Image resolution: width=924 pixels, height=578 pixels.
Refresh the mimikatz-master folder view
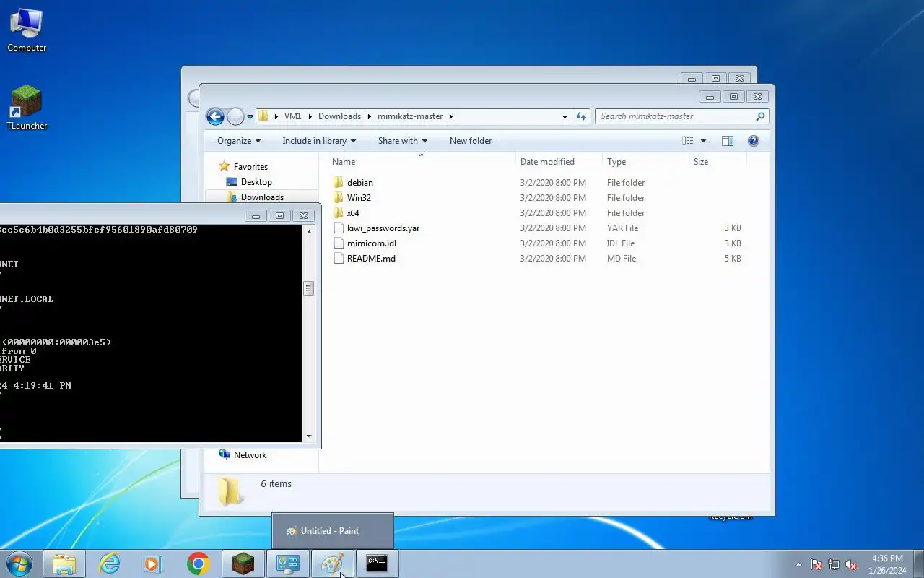click(x=581, y=116)
